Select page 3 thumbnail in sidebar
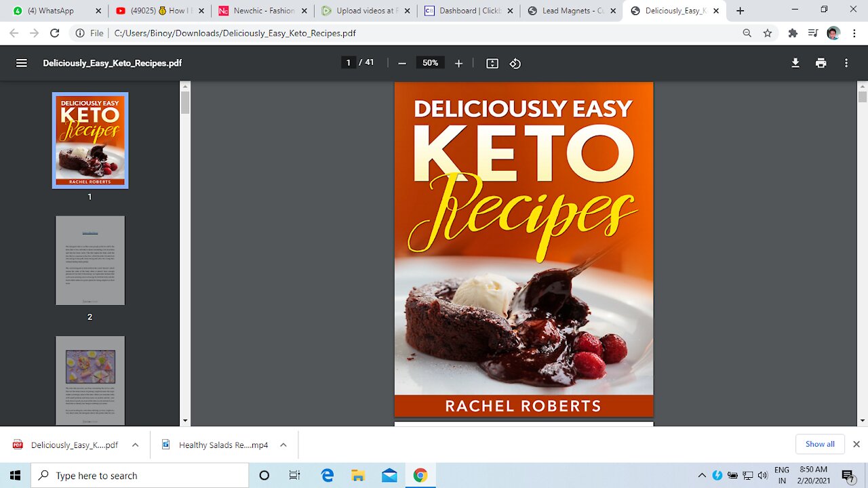Image resolution: width=868 pixels, height=488 pixels. 90,380
